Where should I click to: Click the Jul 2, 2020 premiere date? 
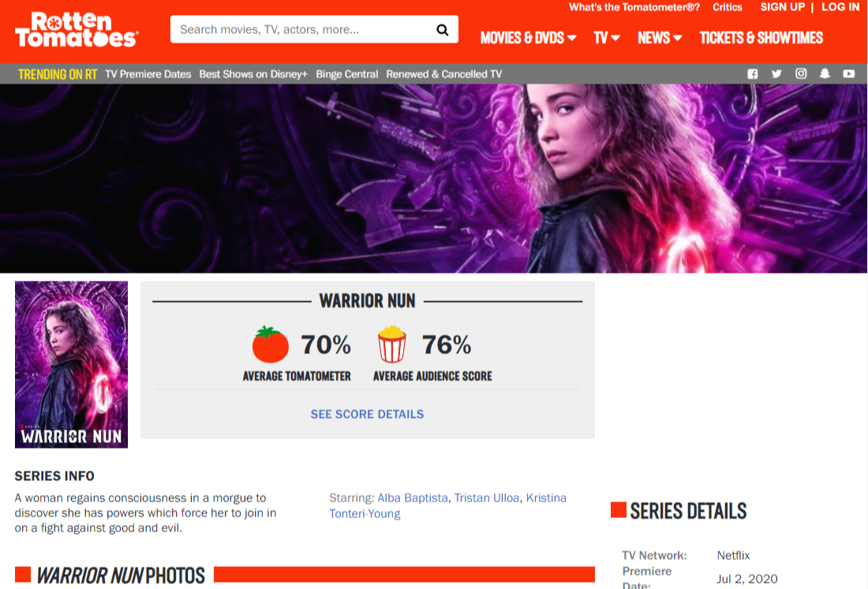pos(746,579)
